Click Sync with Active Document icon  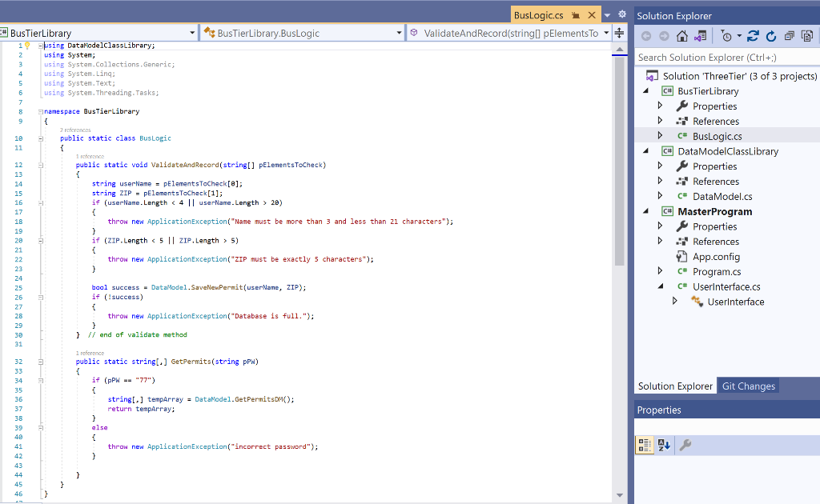pos(753,36)
